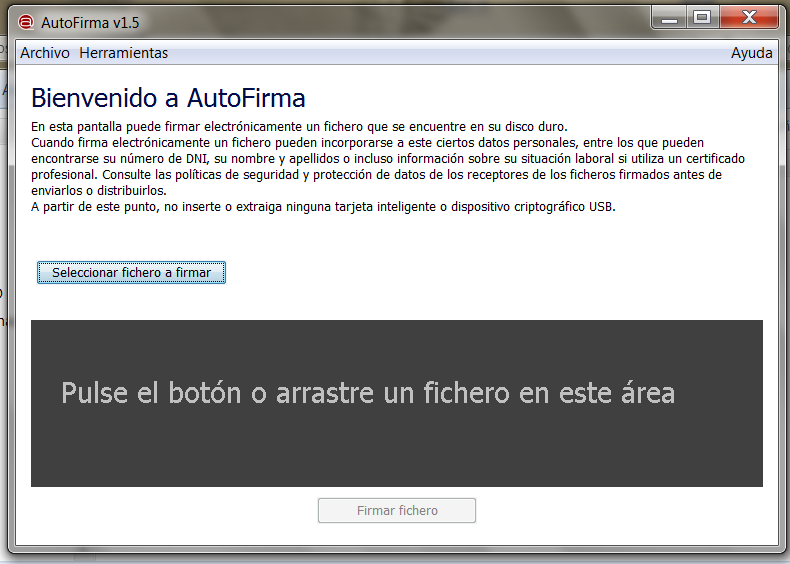
Task: Open the Archivo menu
Action: pos(45,53)
